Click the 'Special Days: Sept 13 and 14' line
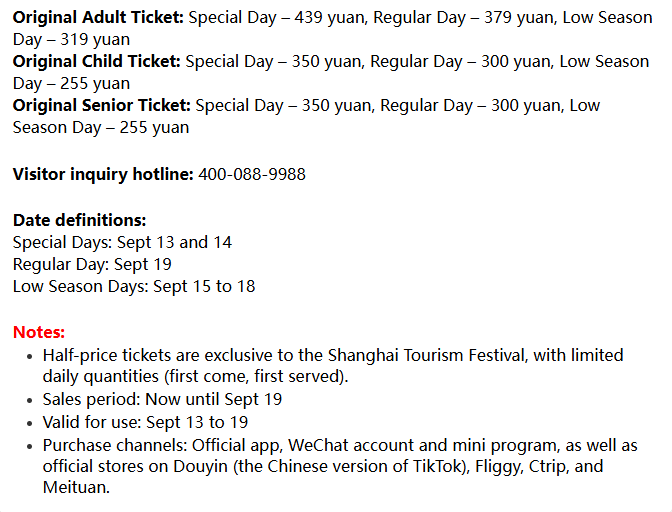Viewport: 672px width, 512px height. (x=122, y=243)
